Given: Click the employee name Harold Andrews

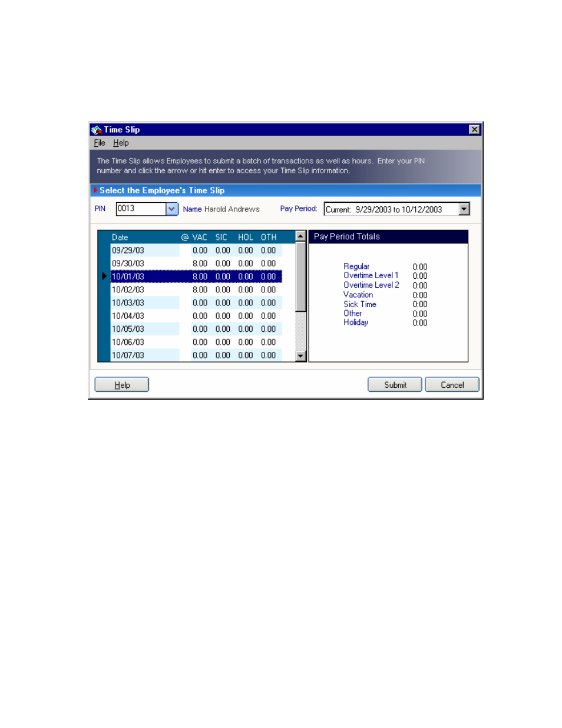Looking at the screenshot, I should point(232,209).
